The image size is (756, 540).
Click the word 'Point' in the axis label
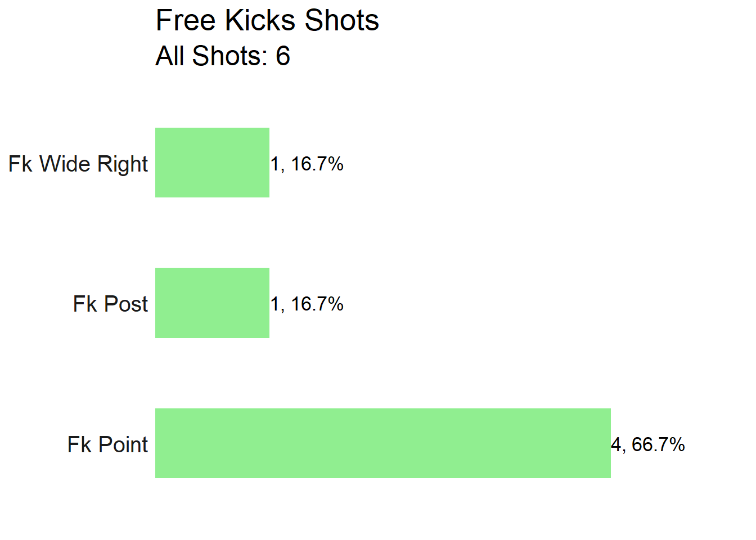point(123,444)
